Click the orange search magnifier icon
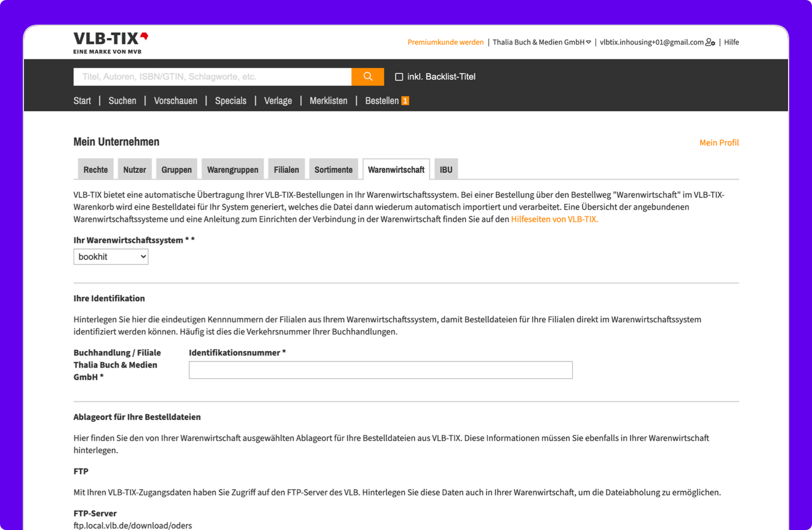 (x=367, y=76)
